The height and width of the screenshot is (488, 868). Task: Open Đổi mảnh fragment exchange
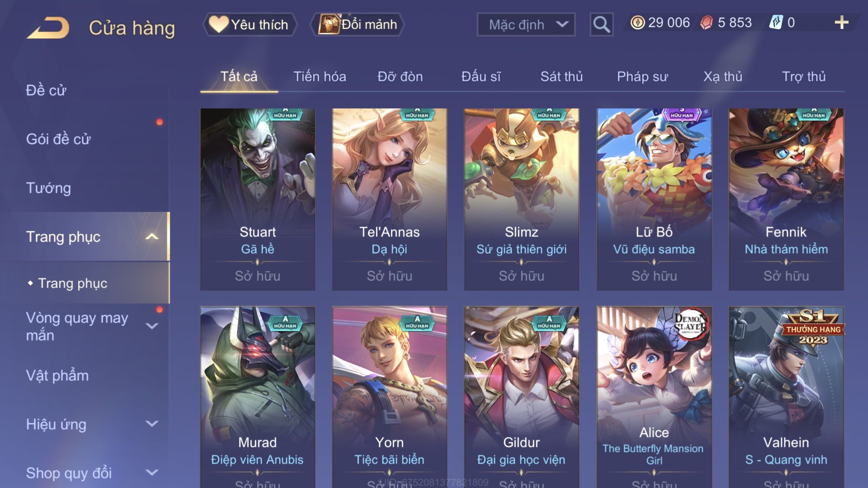[x=357, y=24]
